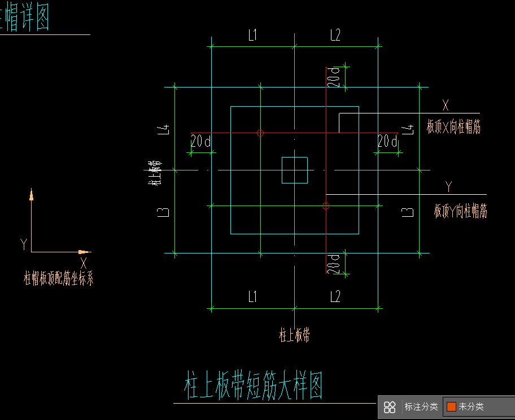
Task: Select the 柱帽板顶配筋坐标系 caption
Action: tap(59, 278)
